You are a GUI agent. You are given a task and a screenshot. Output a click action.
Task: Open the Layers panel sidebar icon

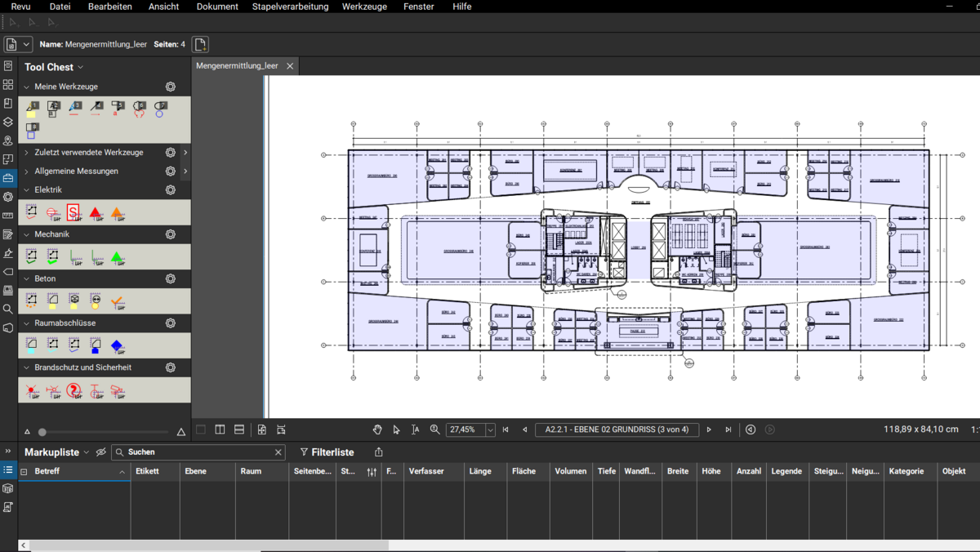coord(8,122)
